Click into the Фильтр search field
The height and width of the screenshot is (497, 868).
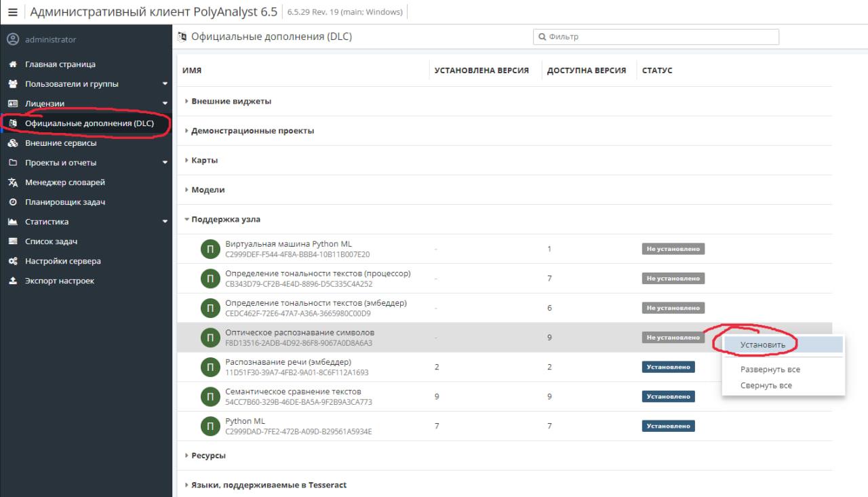[656, 37]
